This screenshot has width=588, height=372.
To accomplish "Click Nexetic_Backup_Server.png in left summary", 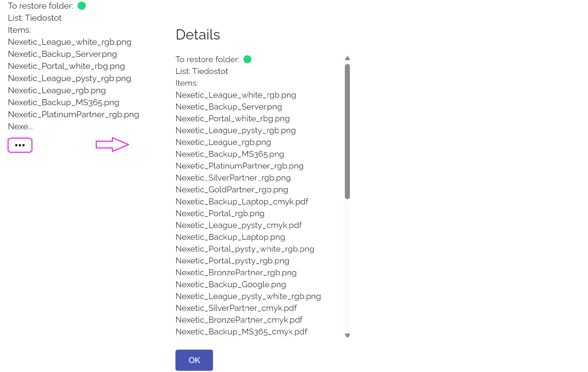I will [62, 54].
